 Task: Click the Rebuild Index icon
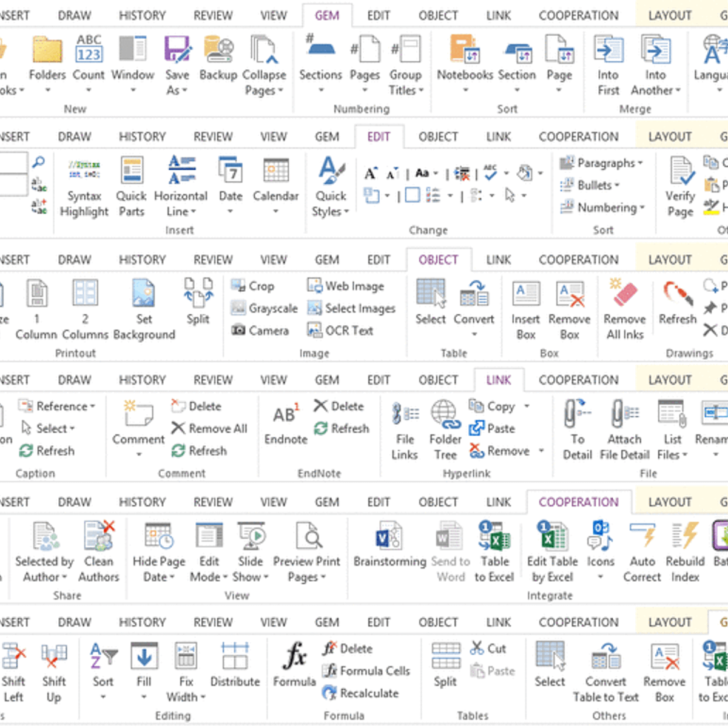(686, 536)
